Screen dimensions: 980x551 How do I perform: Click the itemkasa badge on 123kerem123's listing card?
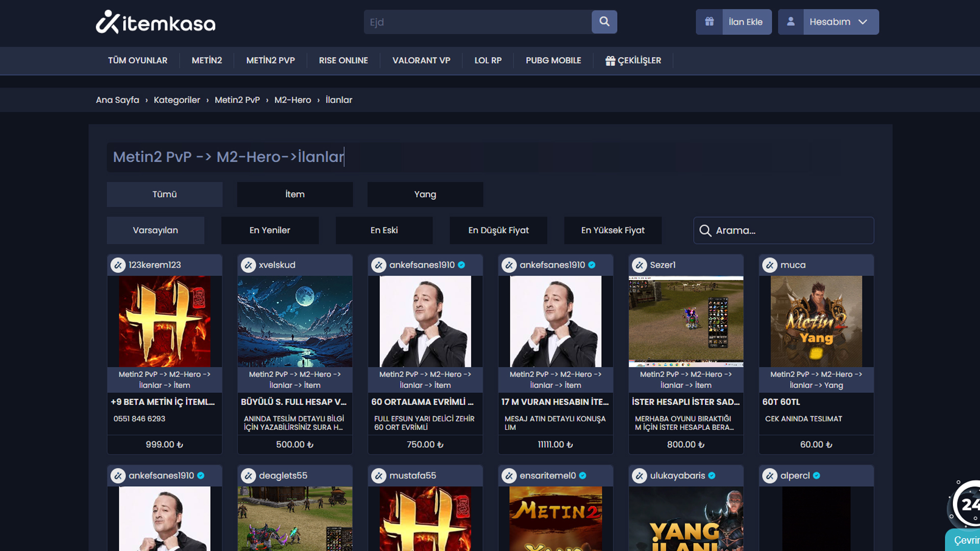[118, 265]
